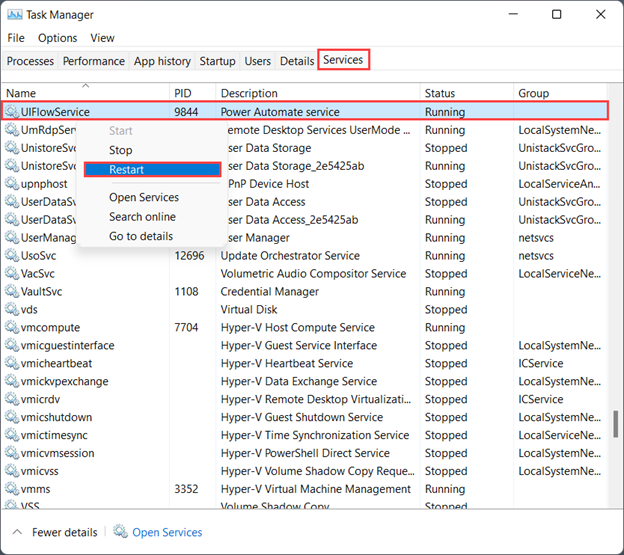This screenshot has height=555, width=624.
Task: Sort by the Status column header
Action: click(467, 93)
